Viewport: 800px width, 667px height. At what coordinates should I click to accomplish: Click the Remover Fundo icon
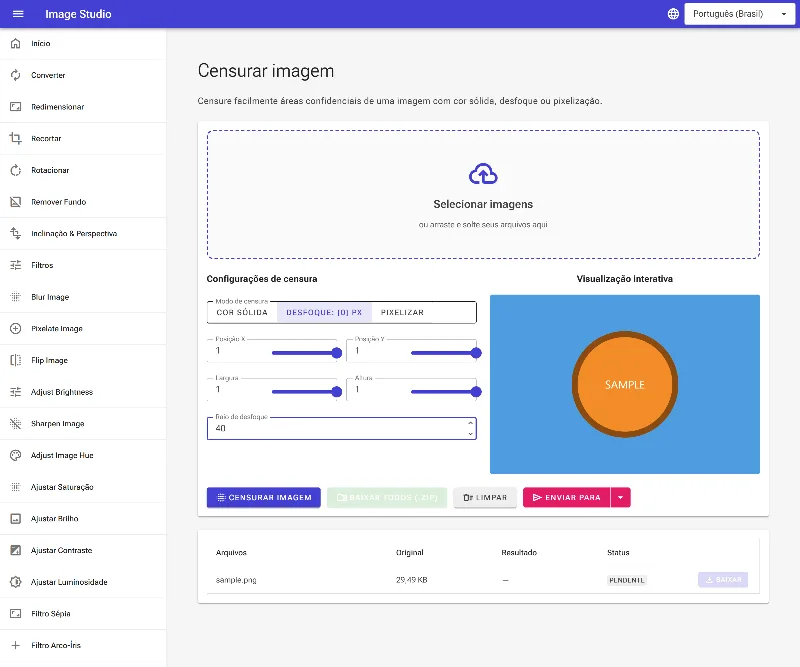[16, 202]
